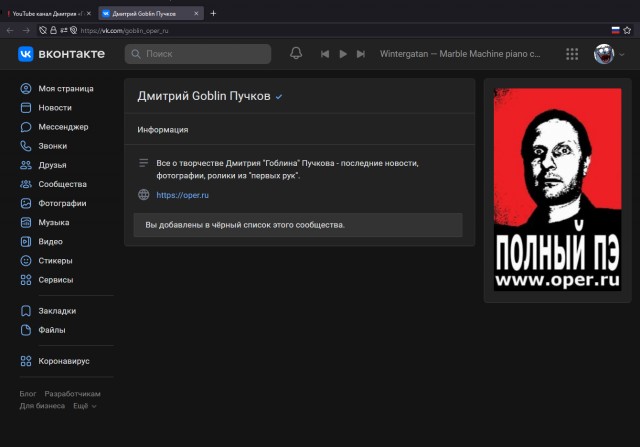Go forward in browser history
The image size is (640, 447).
[x=26, y=30]
